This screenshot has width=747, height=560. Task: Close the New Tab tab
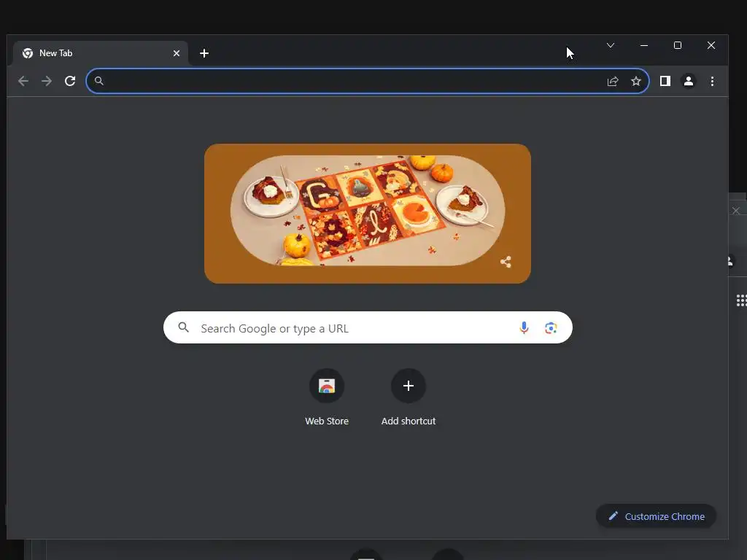(177, 53)
